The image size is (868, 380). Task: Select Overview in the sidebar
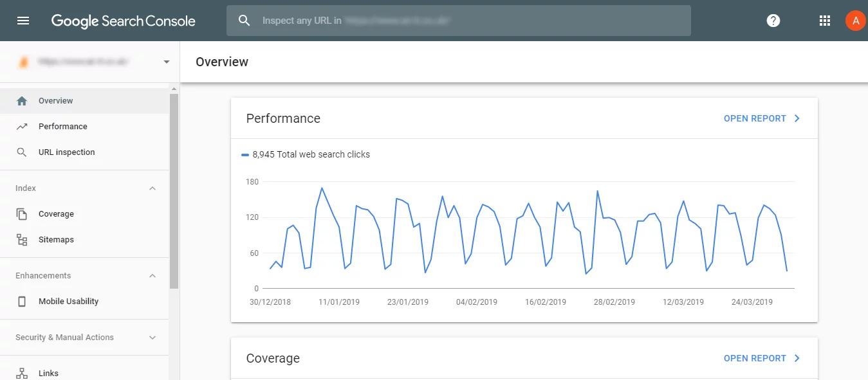pos(55,100)
